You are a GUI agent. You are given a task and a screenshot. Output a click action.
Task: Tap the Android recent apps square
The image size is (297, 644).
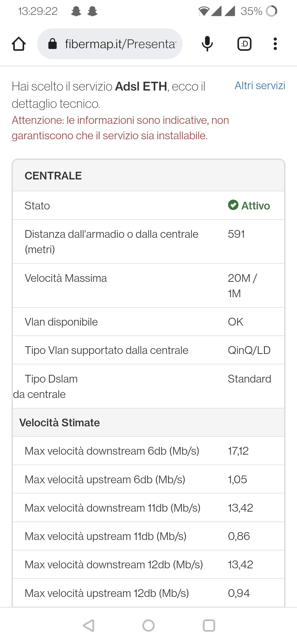click(x=209, y=626)
